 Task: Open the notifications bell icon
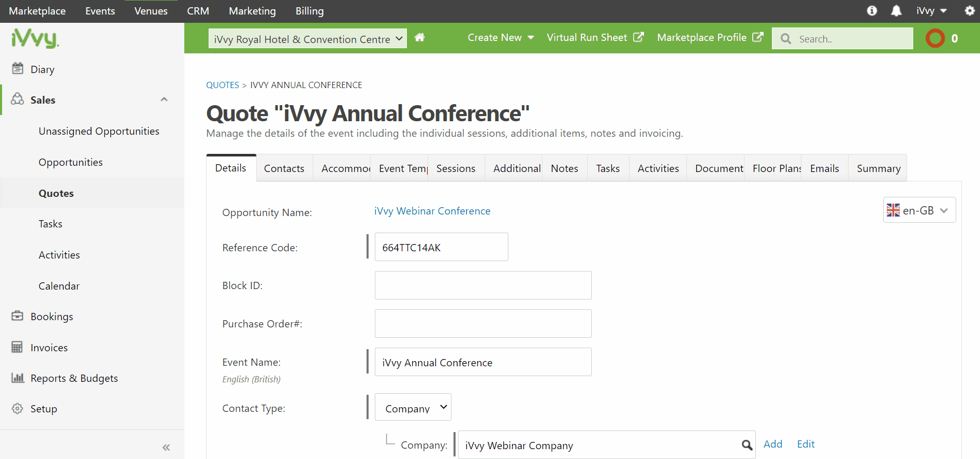(x=896, y=11)
